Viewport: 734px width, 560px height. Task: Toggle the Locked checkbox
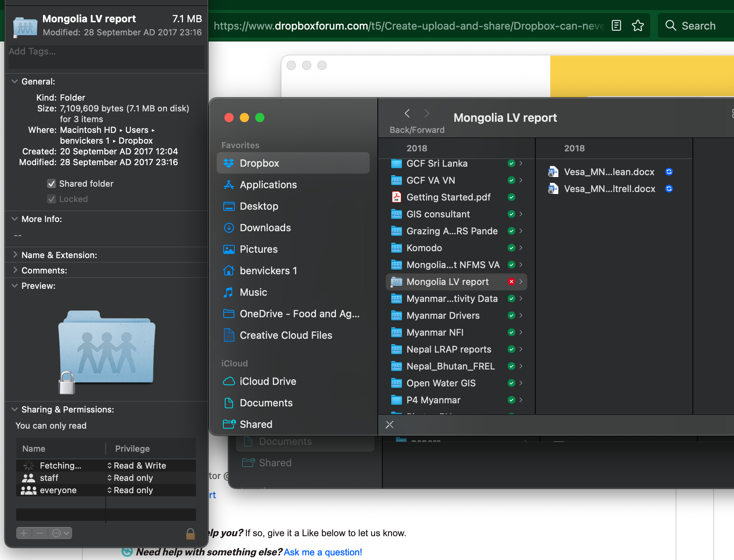(x=51, y=199)
